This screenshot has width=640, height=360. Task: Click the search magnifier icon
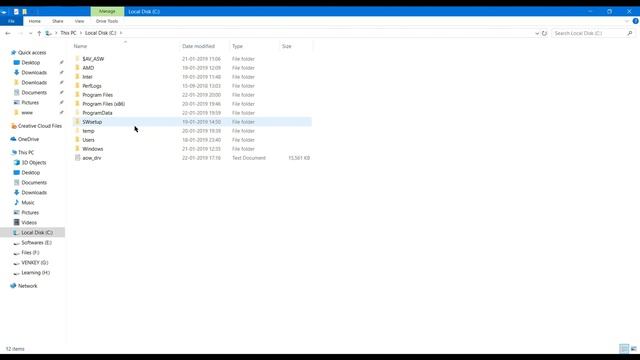[x=630, y=33]
